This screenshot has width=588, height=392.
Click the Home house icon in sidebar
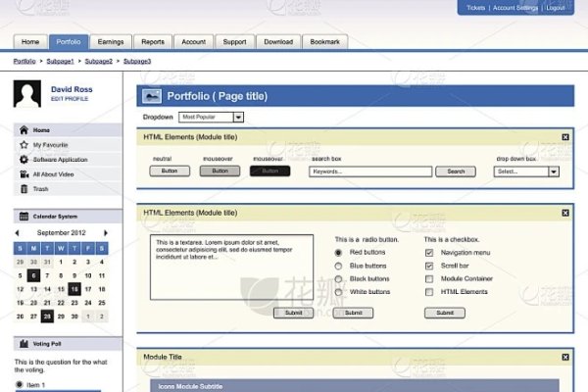[24, 130]
